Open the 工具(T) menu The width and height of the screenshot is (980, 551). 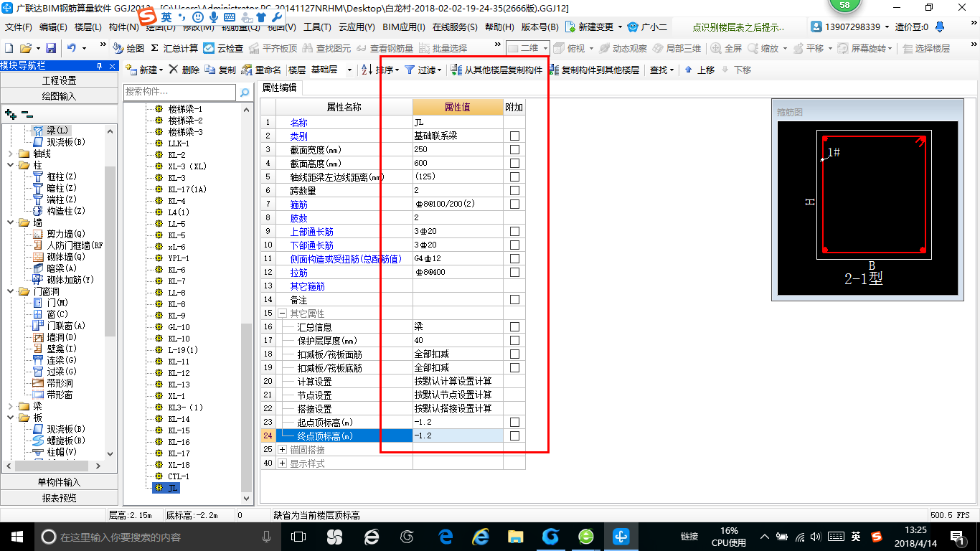[x=317, y=27]
